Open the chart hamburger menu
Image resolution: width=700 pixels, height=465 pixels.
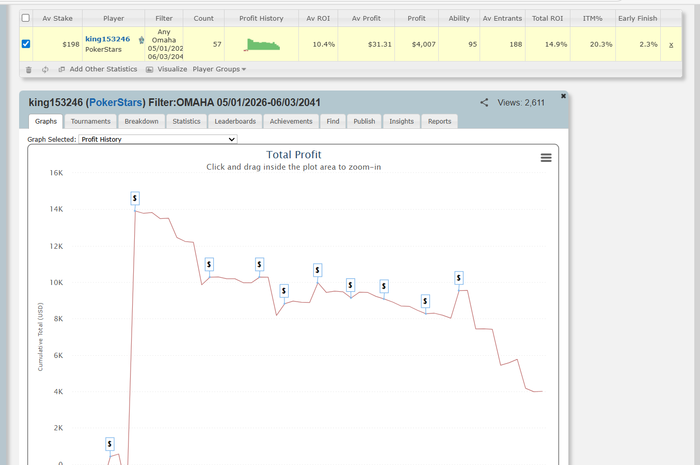tap(546, 158)
